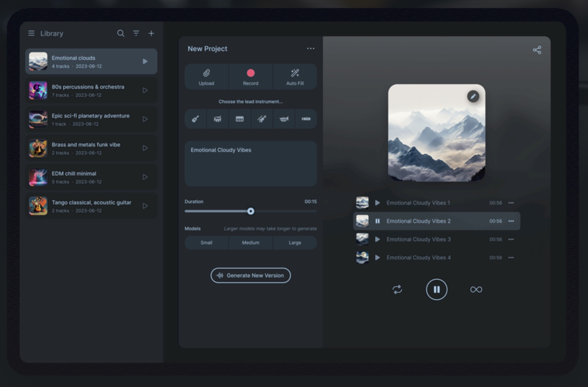Click the share icon
Screen dimensions: 588x387
537,50
